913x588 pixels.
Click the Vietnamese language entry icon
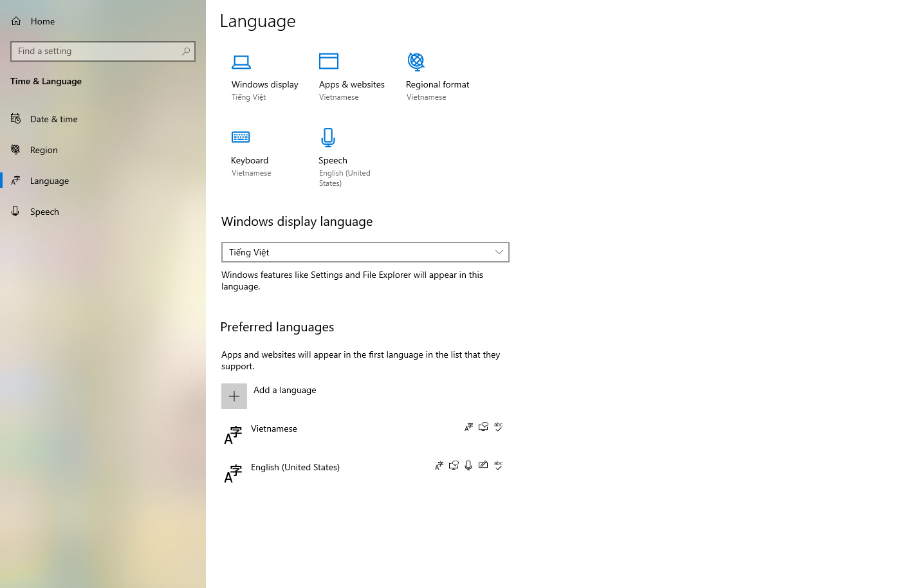coord(233,435)
